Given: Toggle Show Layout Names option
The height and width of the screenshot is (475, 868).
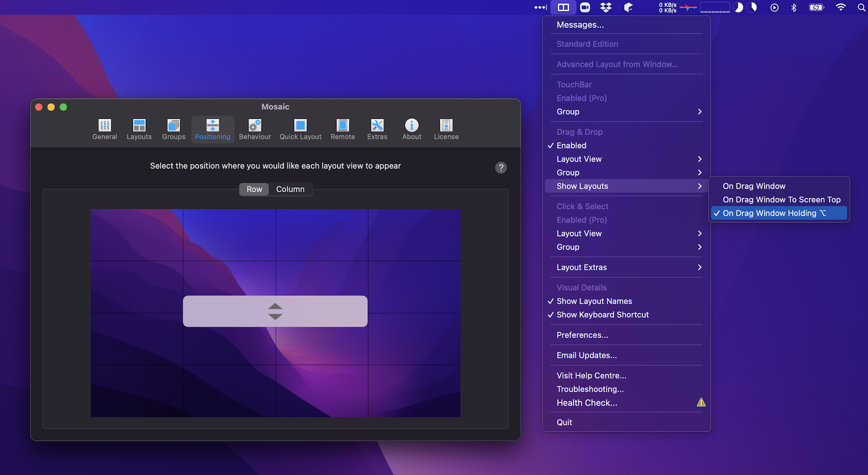Looking at the screenshot, I should tap(594, 301).
